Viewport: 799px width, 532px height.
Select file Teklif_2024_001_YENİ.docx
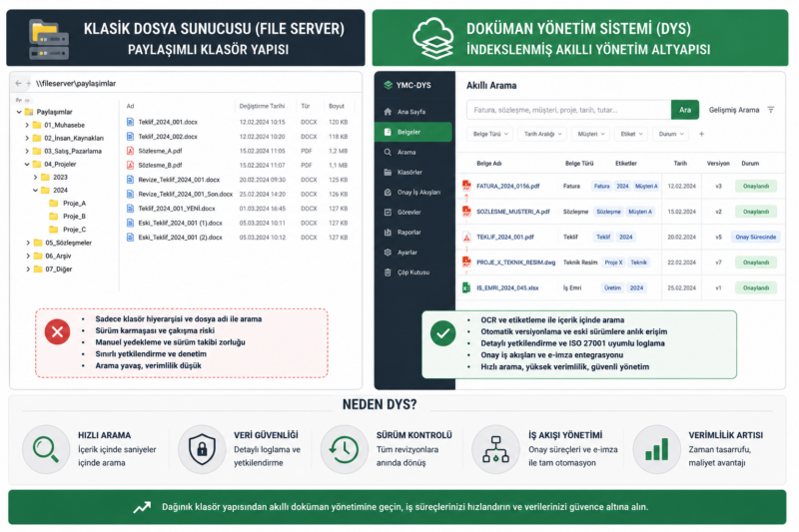pyautogui.click(x=177, y=209)
